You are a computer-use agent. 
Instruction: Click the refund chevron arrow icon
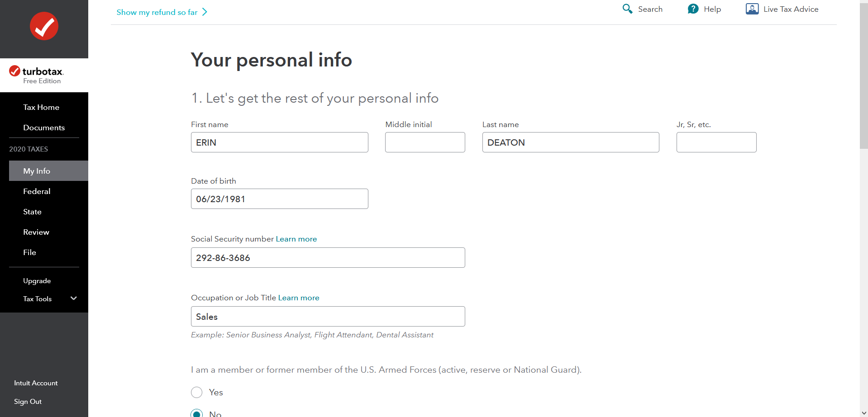[205, 12]
